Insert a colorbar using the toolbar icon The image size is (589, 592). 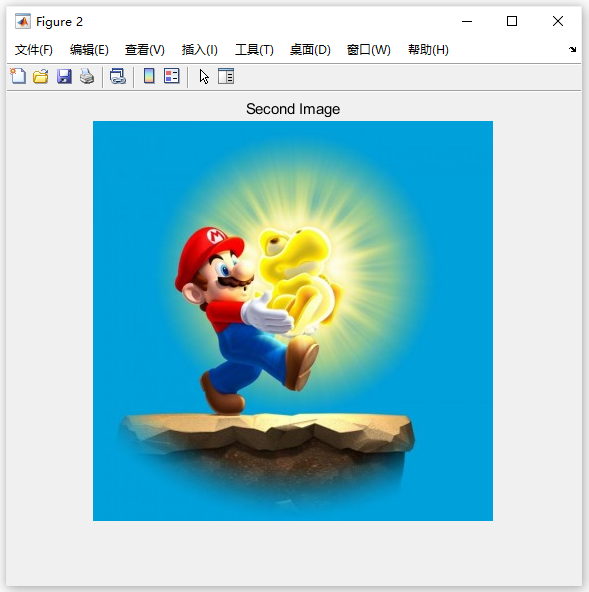(149, 76)
